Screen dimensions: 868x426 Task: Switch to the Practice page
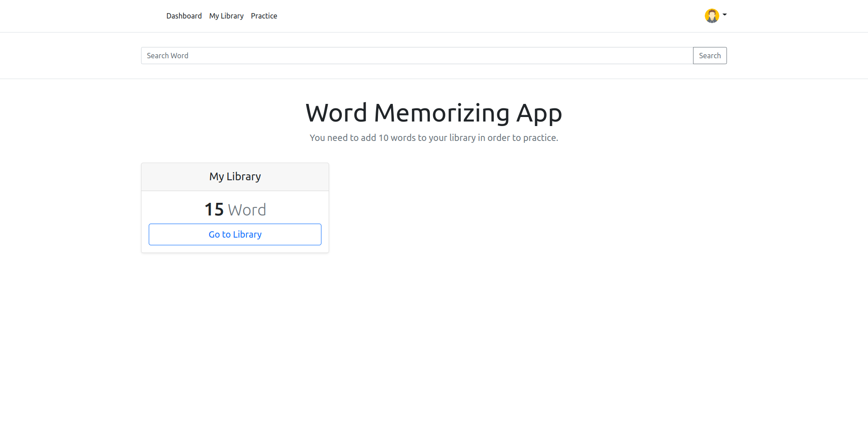tap(264, 16)
